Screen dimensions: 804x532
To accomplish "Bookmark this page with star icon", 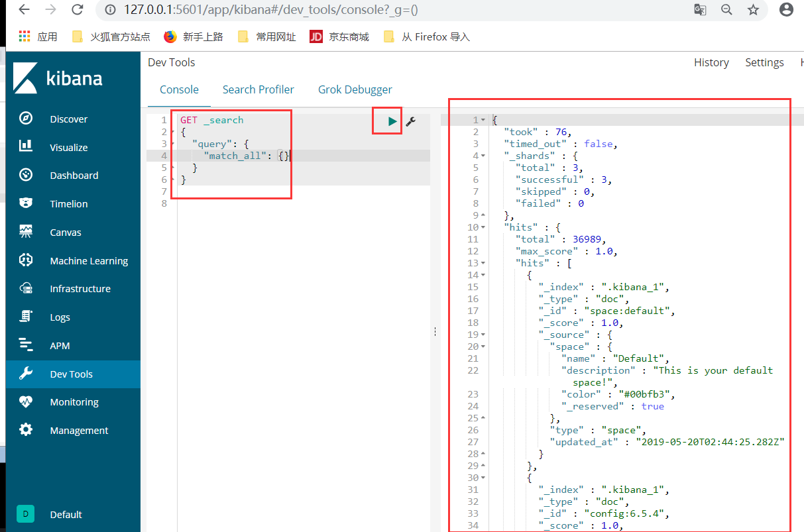I will 753,9.
